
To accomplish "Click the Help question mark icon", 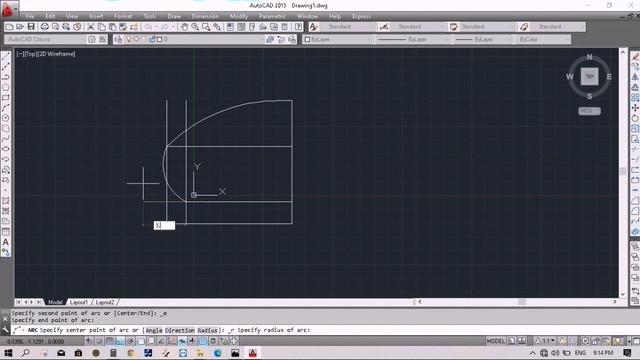I will 298,27.
